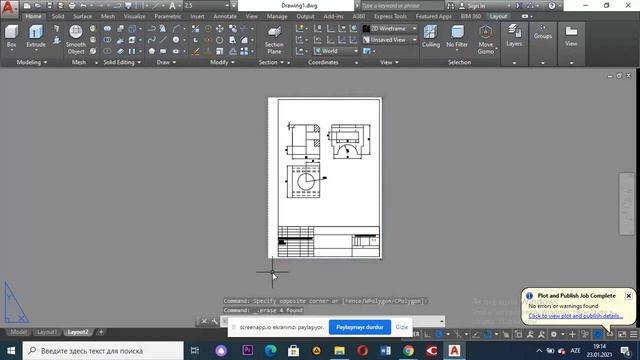Click the Gizle hide link

(402, 327)
